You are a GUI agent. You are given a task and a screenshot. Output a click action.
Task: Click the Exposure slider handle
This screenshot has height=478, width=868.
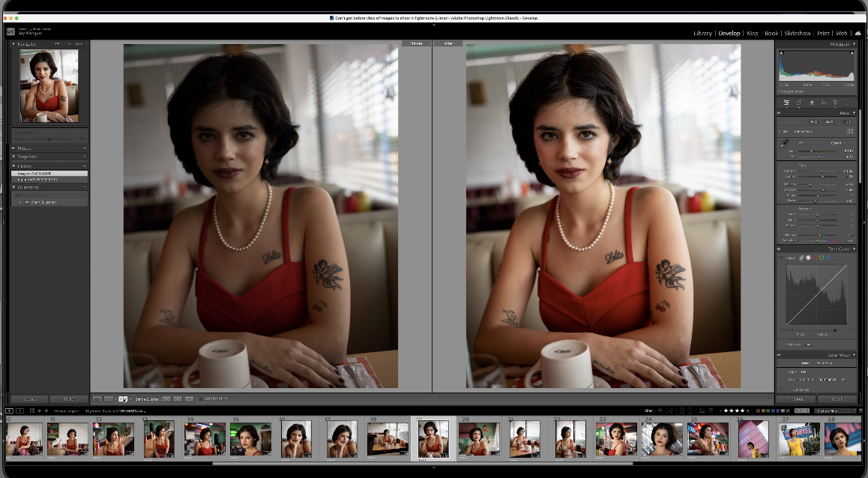[x=822, y=171]
